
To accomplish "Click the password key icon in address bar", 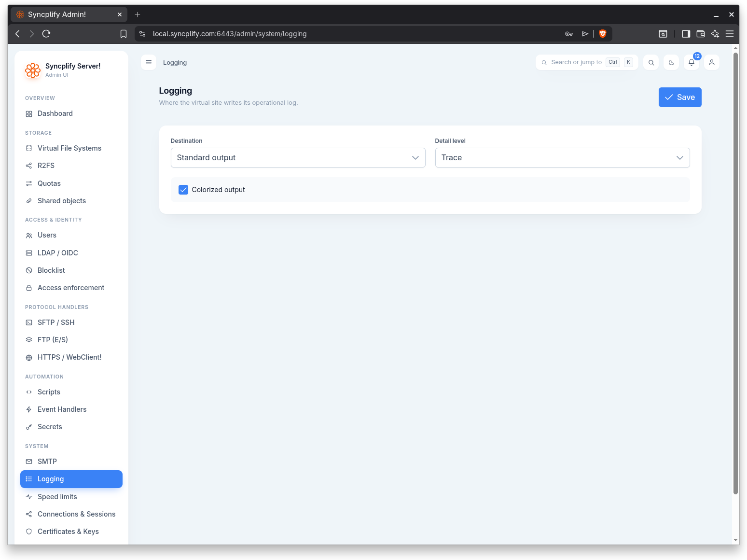I will (x=569, y=34).
